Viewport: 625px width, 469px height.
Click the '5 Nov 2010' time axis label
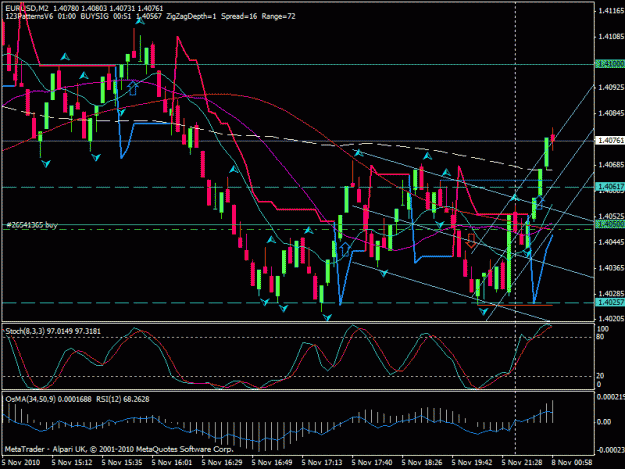(x=21, y=462)
